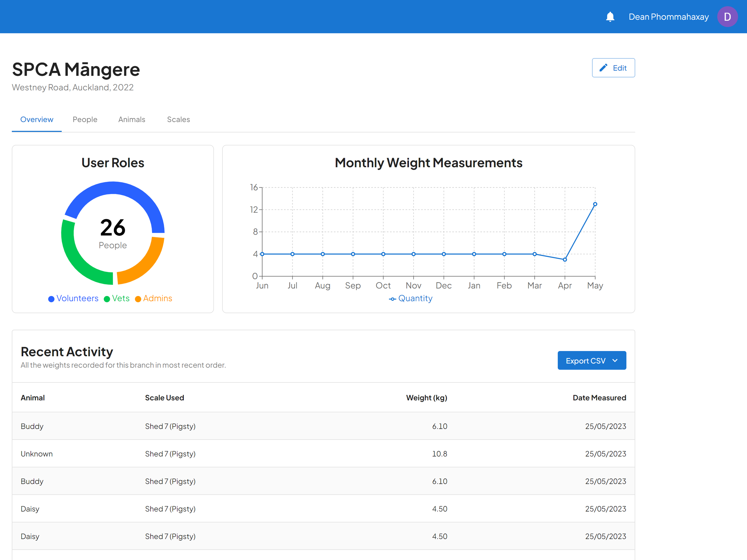Click Shed 7 (Pigsty) in Unknown row
The image size is (747, 560).
tap(170, 454)
